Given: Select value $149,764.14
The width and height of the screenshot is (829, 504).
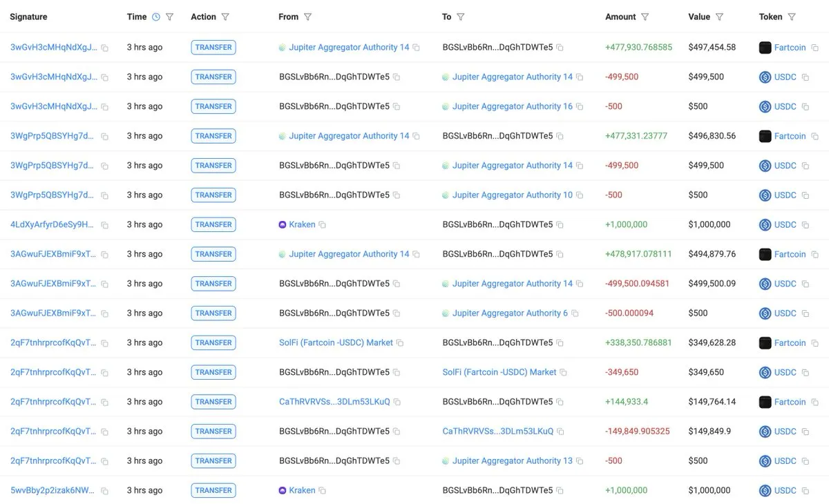Looking at the screenshot, I should tap(712, 402).
